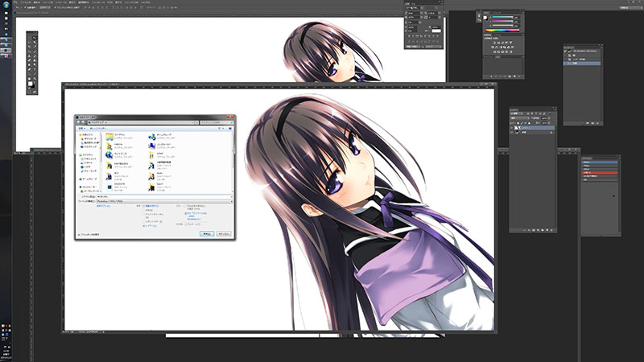Toggle the ICC Profile checkbox
The image size is (644, 362).
tap(186, 213)
